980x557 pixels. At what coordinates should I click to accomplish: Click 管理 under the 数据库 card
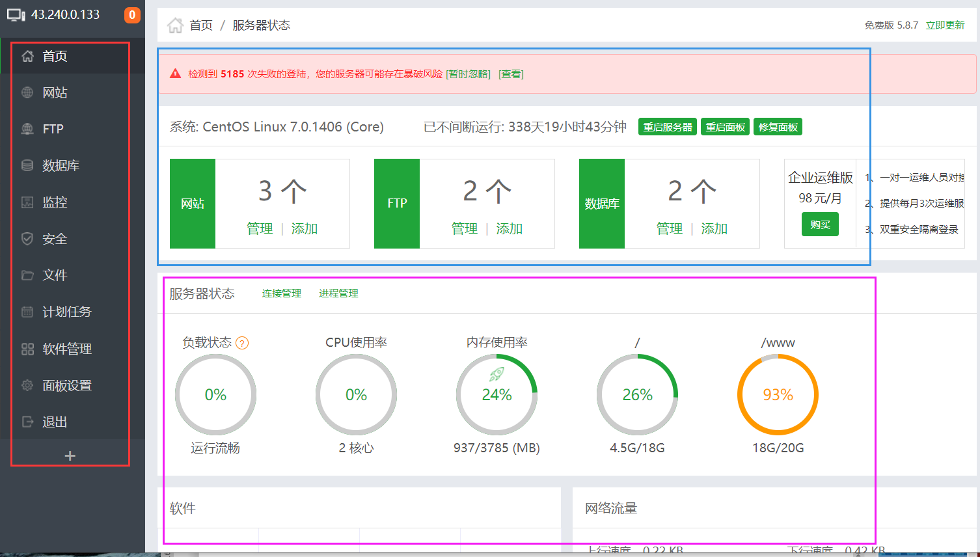[x=670, y=228]
